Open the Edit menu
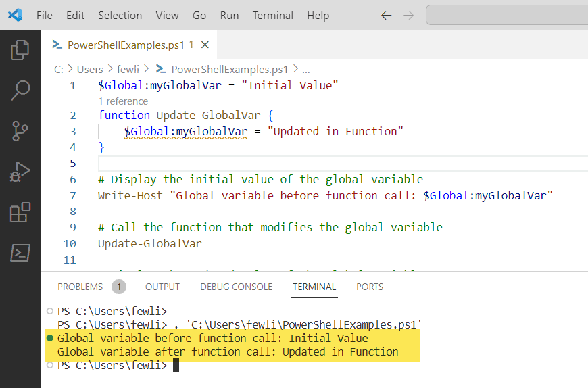Screen dimensions: 588x388 tap(76, 16)
